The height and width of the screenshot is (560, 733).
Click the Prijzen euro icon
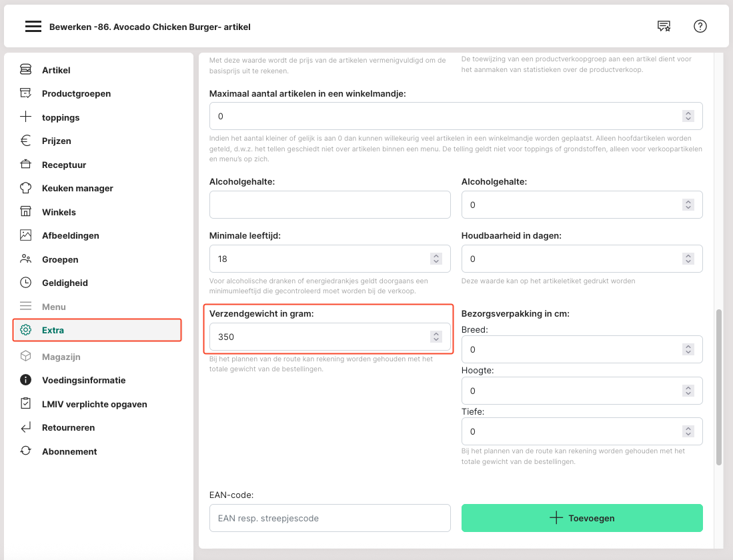tap(26, 141)
